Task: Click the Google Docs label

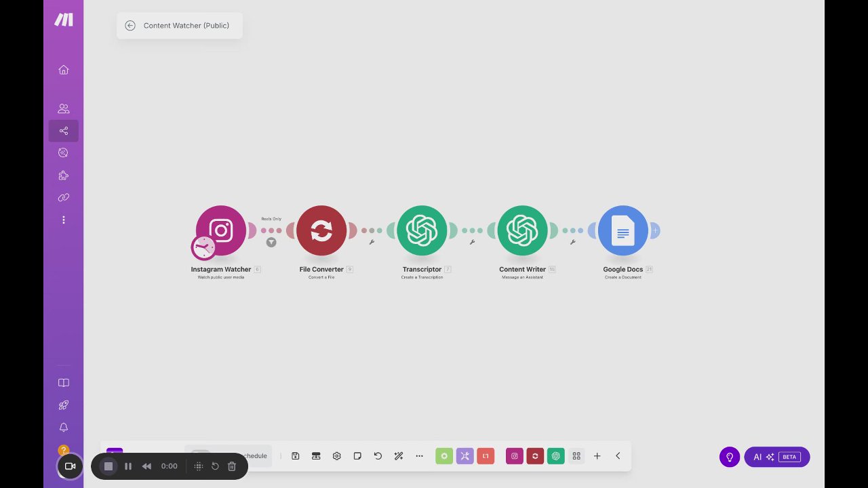Action: [x=623, y=269]
